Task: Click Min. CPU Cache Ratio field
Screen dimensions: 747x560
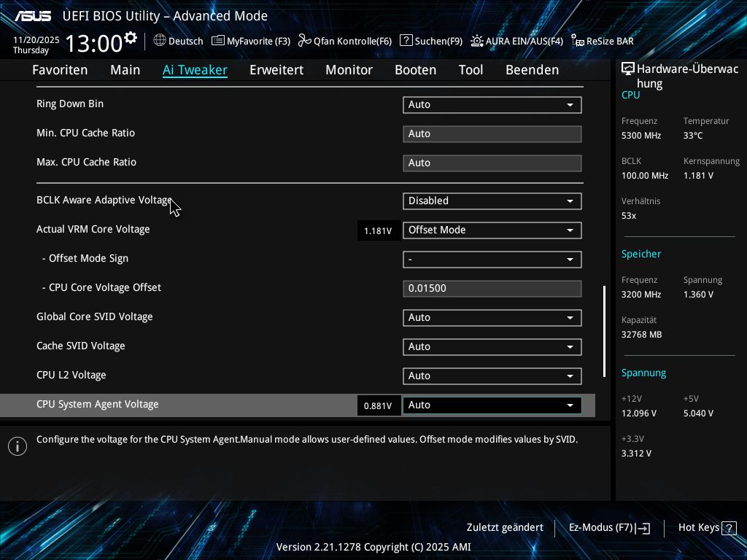Action: coord(492,134)
